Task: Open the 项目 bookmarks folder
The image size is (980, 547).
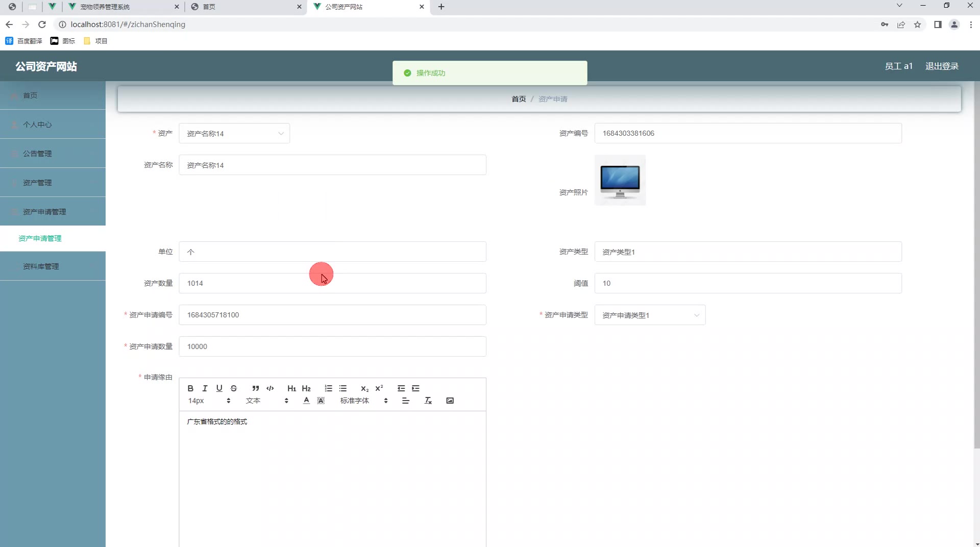Action: click(x=95, y=41)
